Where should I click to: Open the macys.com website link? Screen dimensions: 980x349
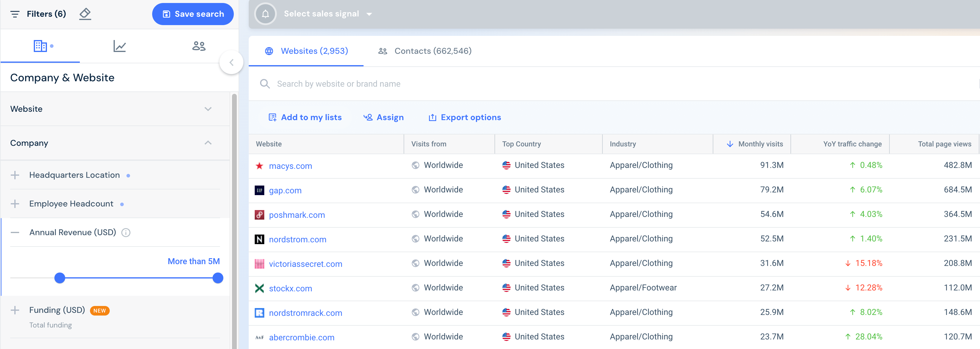tap(290, 166)
